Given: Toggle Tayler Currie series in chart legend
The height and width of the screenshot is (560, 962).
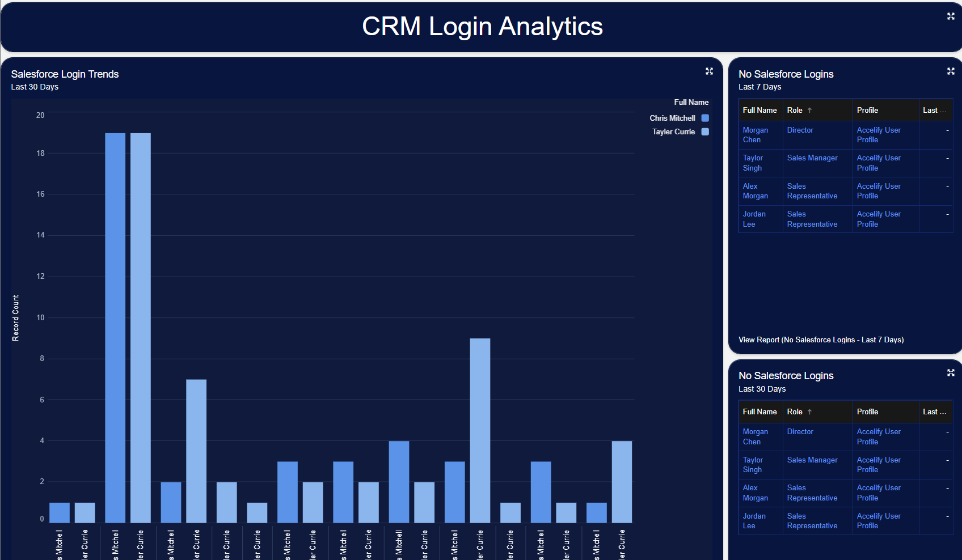Looking at the screenshot, I should click(705, 131).
